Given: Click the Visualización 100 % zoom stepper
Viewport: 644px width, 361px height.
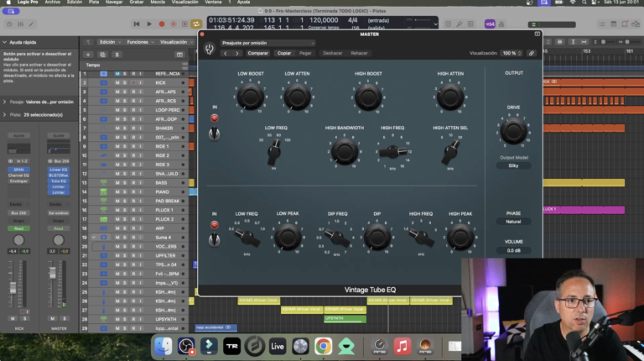Looking at the screenshot, I should coord(512,53).
